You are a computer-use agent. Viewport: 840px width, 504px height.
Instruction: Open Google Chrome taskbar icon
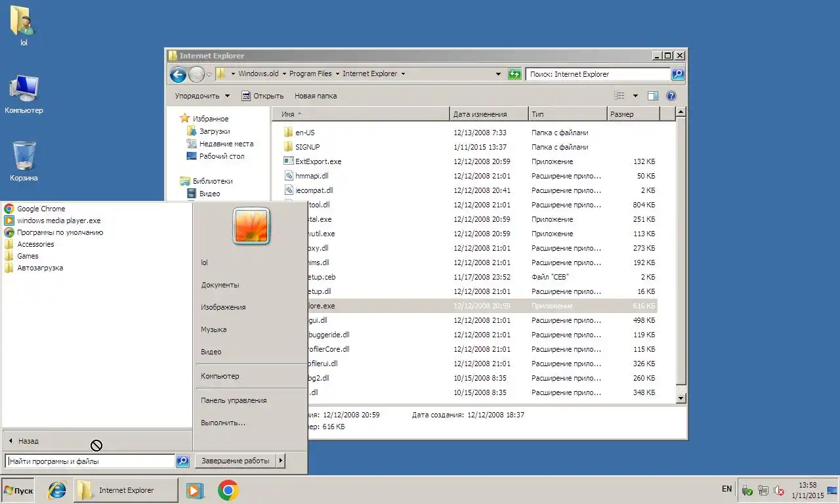point(228,490)
